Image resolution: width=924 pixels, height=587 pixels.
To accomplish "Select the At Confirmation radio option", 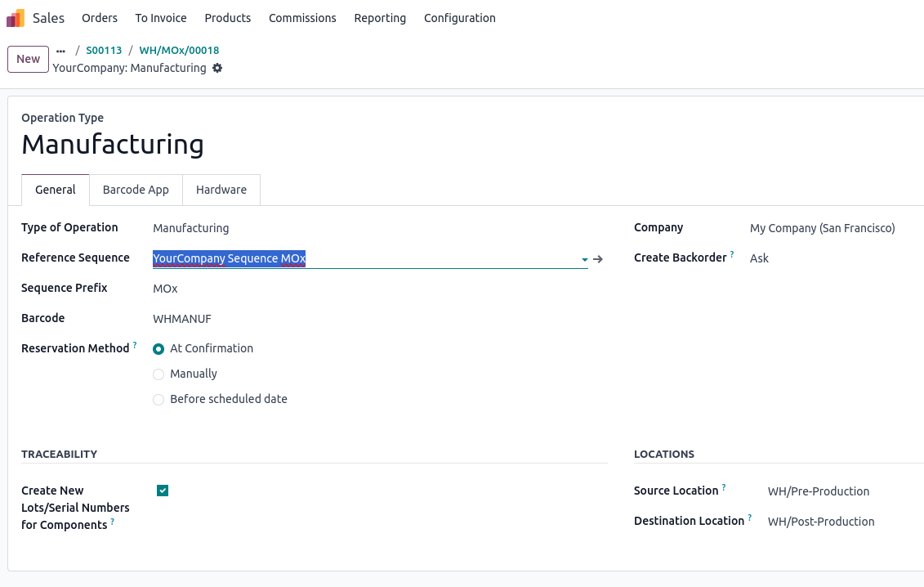I will click(158, 349).
